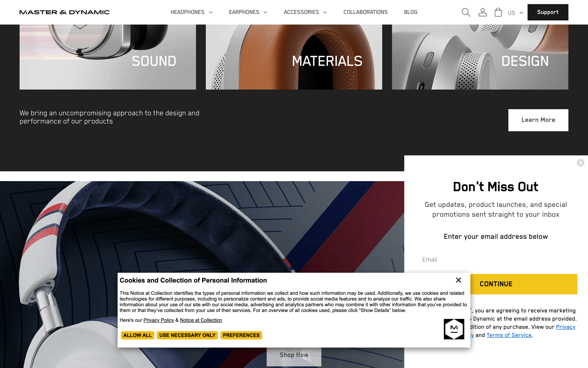Click Allow All cookies
Viewport: 588px width, 368px height.
coord(138,335)
